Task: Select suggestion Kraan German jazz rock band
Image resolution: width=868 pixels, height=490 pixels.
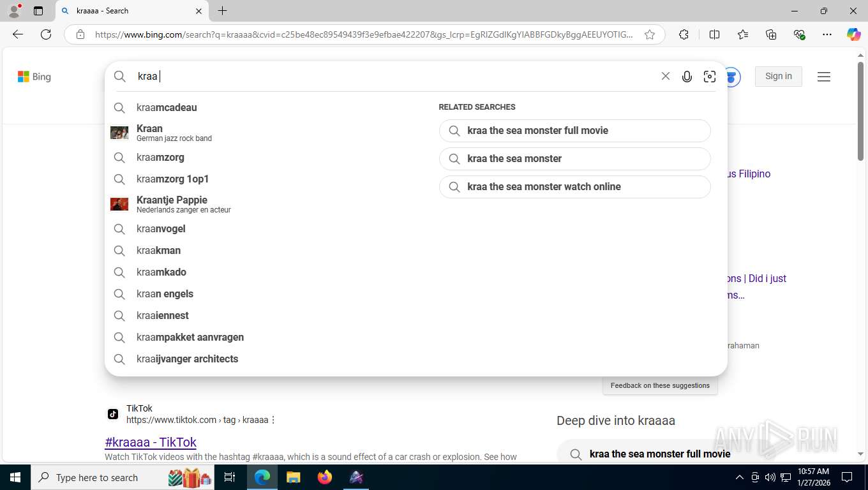Action: [265, 133]
